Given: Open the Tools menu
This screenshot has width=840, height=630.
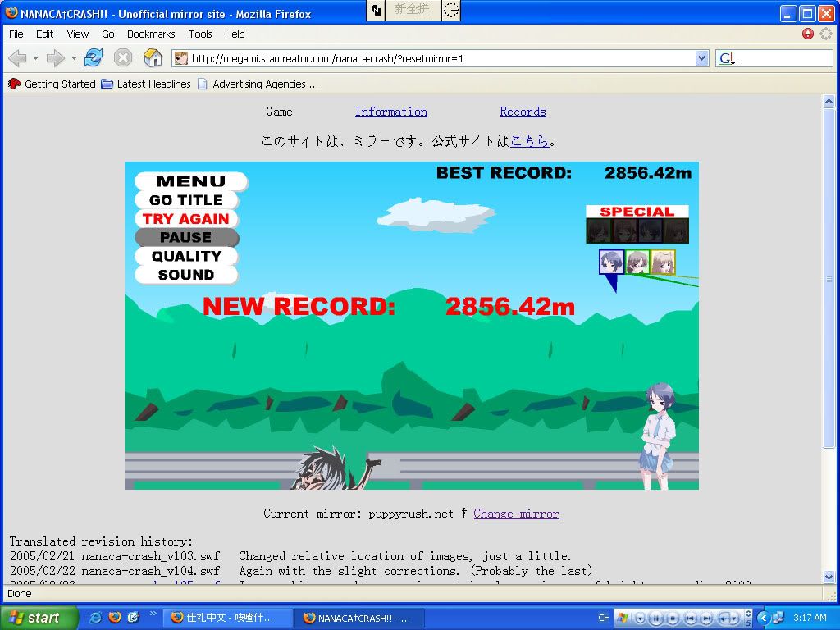Looking at the screenshot, I should click(x=200, y=34).
